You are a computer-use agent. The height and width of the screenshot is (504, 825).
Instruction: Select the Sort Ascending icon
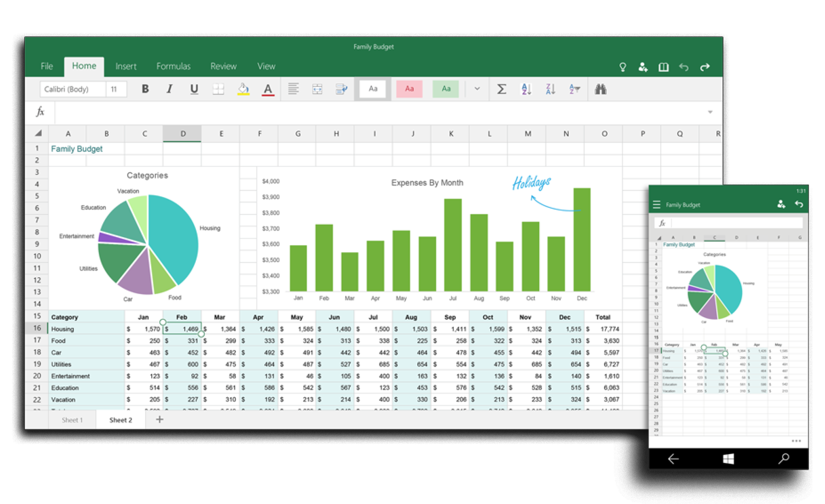tap(526, 89)
